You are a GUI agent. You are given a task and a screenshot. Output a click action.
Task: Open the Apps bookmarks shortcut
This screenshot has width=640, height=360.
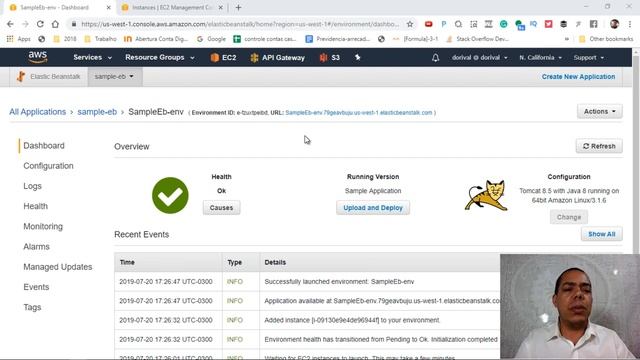pos(18,39)
